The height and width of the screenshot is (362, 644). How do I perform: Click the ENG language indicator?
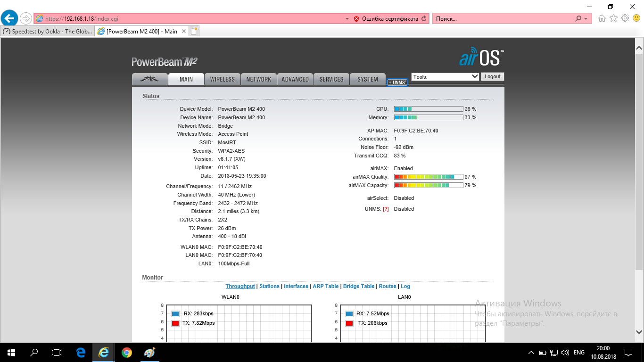pyautogui.click(x=579, y=353)
